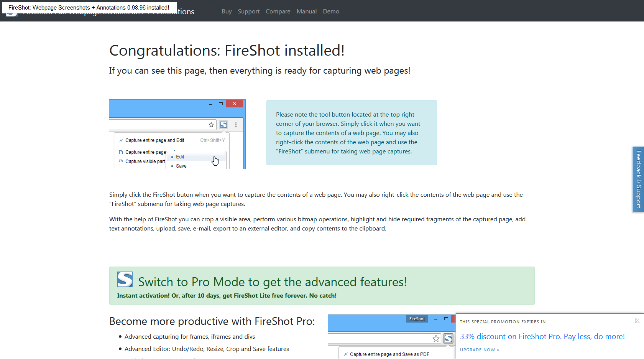Click the three-dot menu icon in the upper illustration
644x359 pixels.
[236, 125]
